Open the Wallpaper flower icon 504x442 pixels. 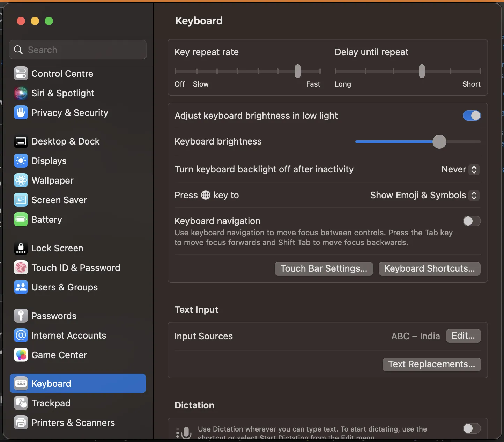(21, 181)
